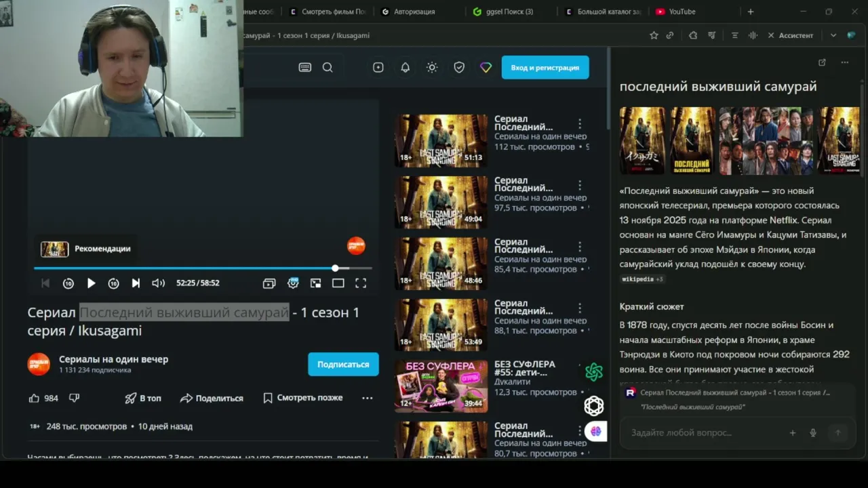Click the copy link icon in address bar

(x=670, y=35)
